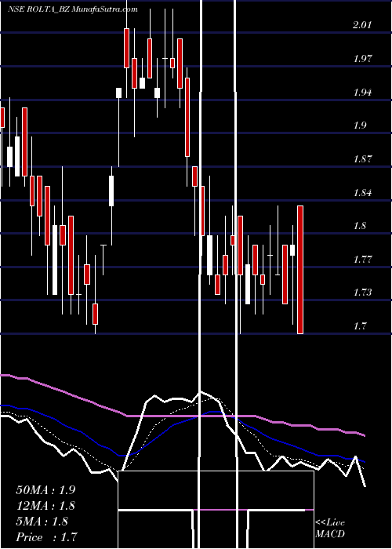Click the Price : 1.7 legend text
This screenshot has width=392, height=549.
46,537
